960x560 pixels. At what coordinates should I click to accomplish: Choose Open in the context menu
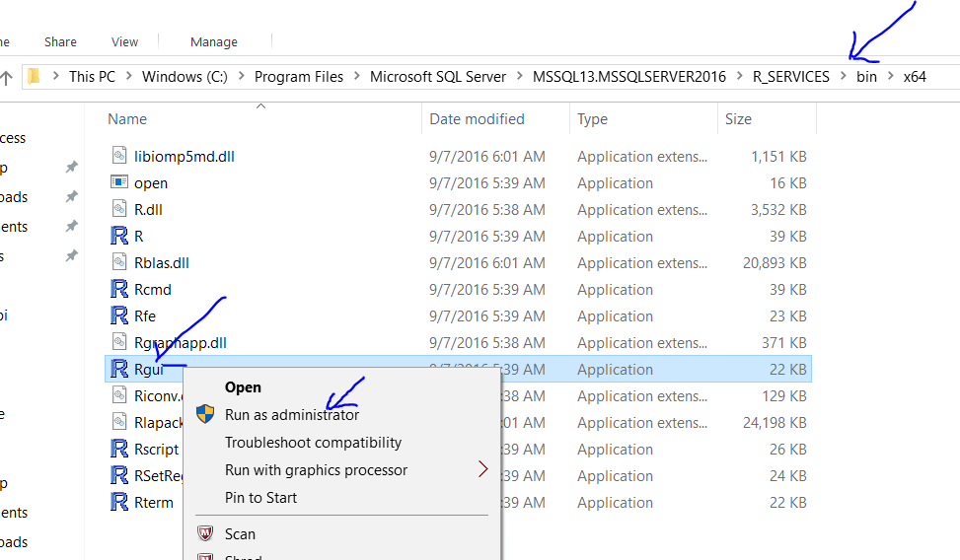pos(243,387)
